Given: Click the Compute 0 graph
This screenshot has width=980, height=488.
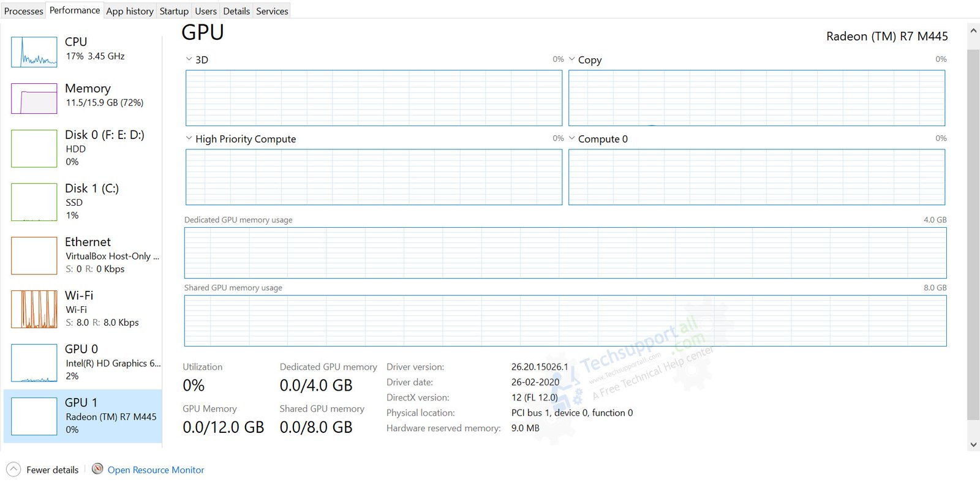Looking at the screenshot, I should pyautogui.click(x=756, y=177).
